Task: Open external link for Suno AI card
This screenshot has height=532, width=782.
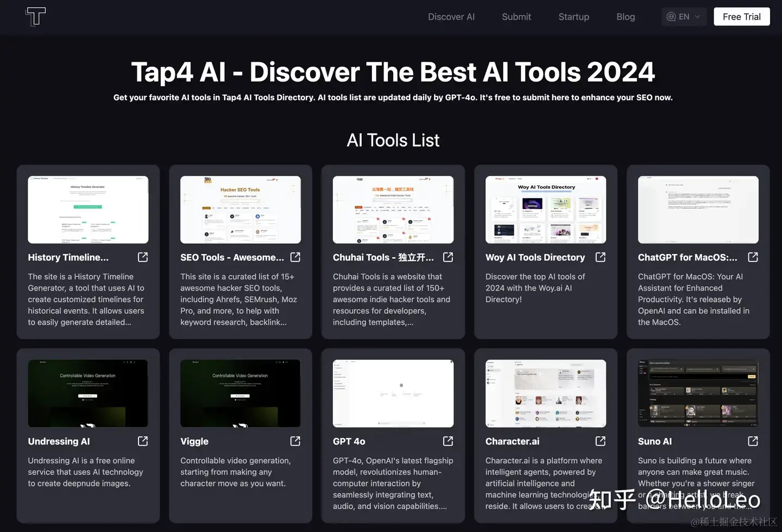Action: (x=753, y=441)
